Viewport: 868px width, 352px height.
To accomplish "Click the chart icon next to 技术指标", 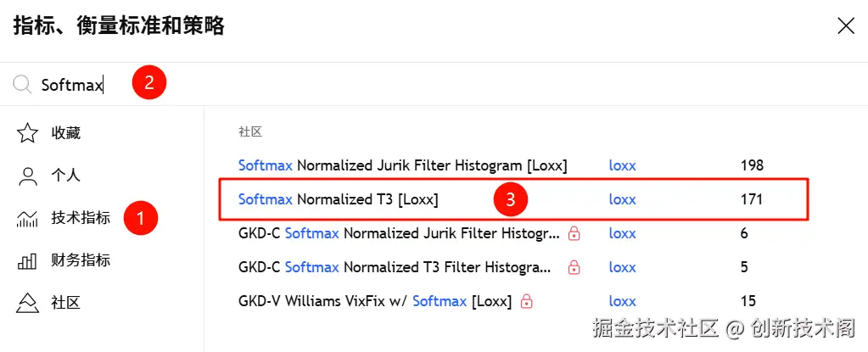I will (28, 218).
